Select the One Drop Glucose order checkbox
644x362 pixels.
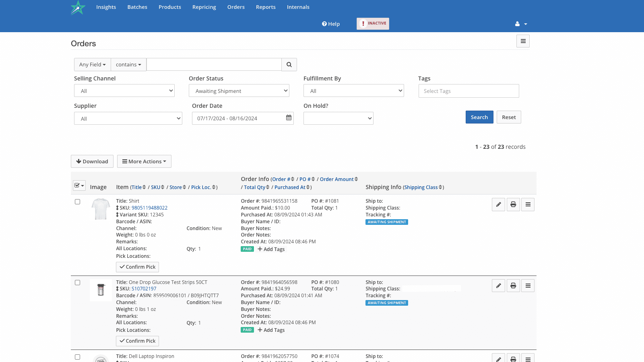(78, 283)
